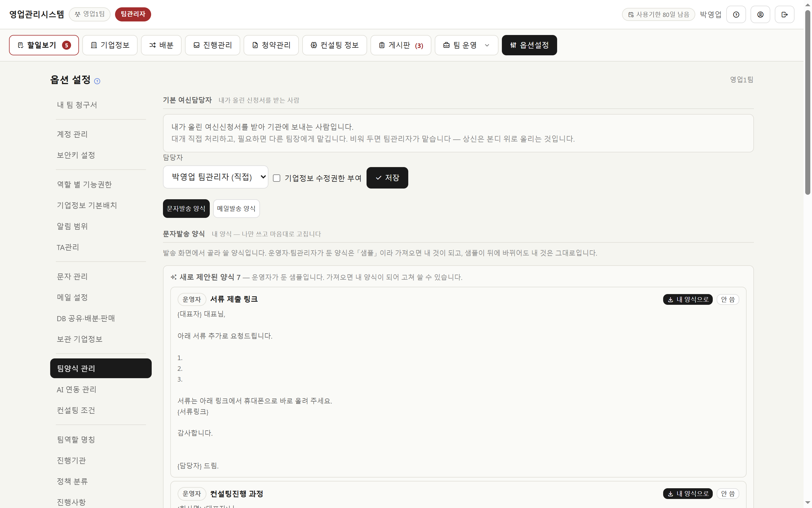Image resolution: width=812 pixels, height=508 pixels.
Task: Open 기업정보 기본배치 in sidebar
Action: (101, 205)
